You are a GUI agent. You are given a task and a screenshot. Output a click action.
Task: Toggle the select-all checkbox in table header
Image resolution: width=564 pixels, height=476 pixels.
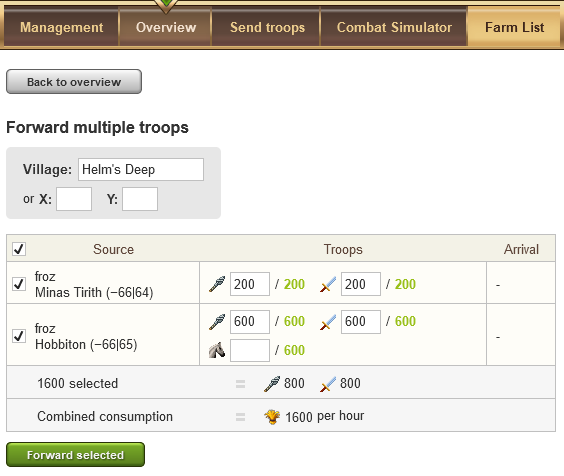point(19,249)
